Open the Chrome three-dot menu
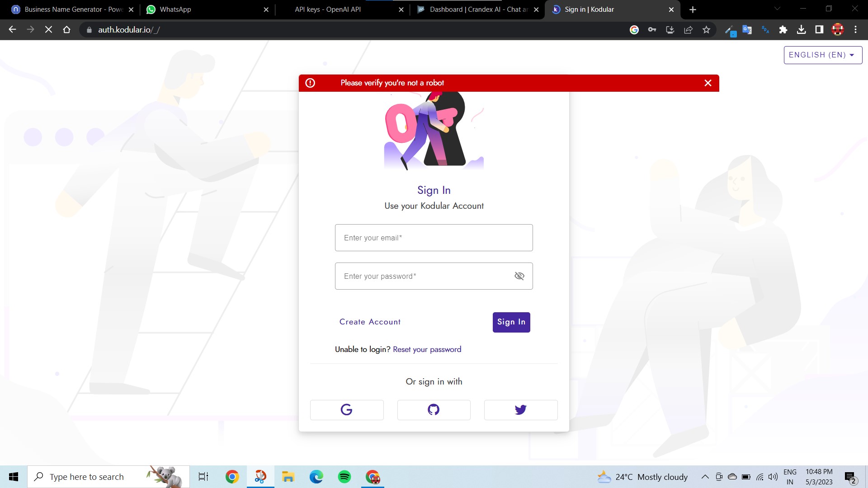868x488 pixels. tap(855, 30)
